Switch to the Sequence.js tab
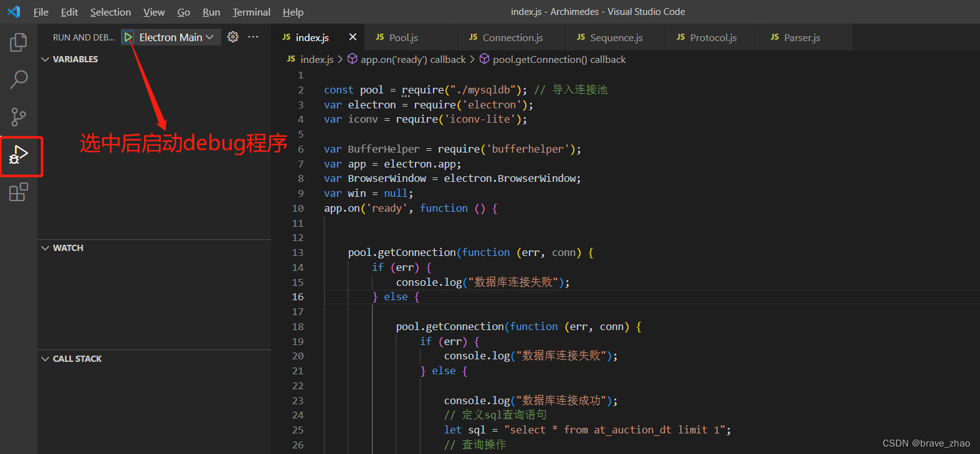 click(616, 37)
